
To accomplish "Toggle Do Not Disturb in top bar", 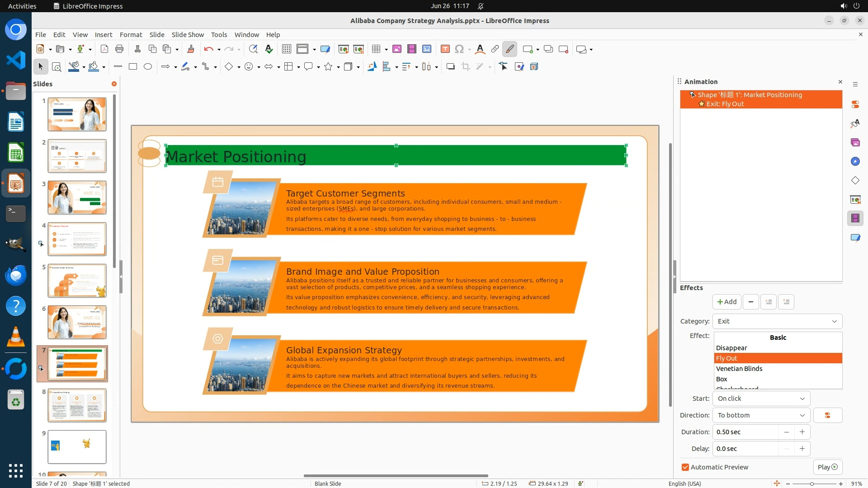I will [x=481, y=6].
